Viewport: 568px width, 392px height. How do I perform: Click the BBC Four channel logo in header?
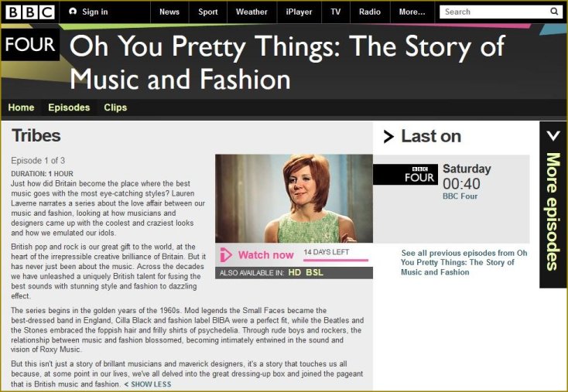(x=30, y=45)
